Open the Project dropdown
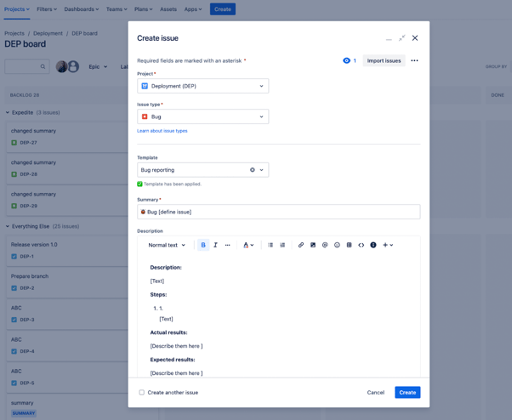This screenshot has height=420, width=512. 202,86
